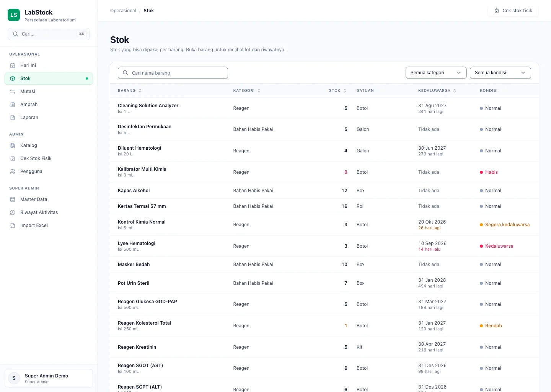Click the Stok box icon in sidebar
Viewport: 551px width, 392px height.
coord(13,78)
